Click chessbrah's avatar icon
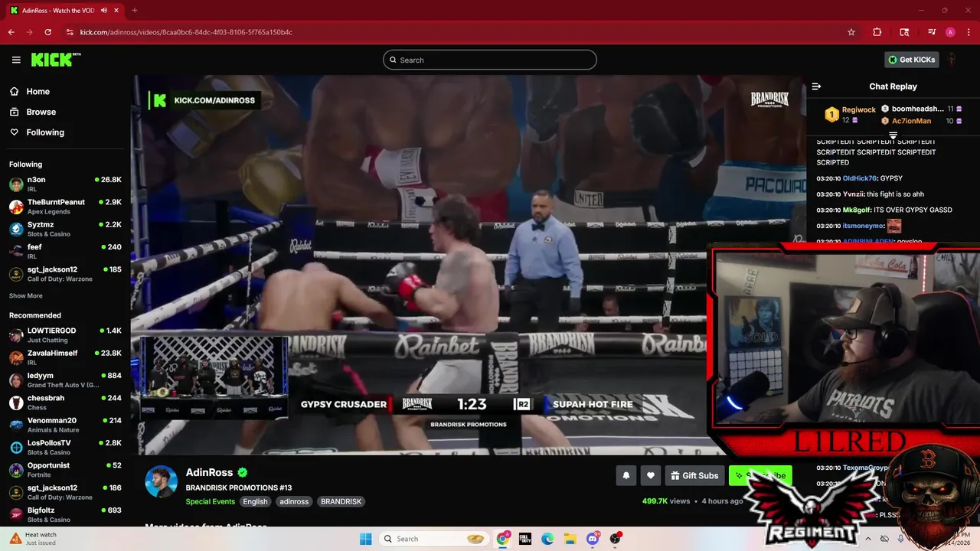Screen dimensions: 980x551 pos(16,403)
